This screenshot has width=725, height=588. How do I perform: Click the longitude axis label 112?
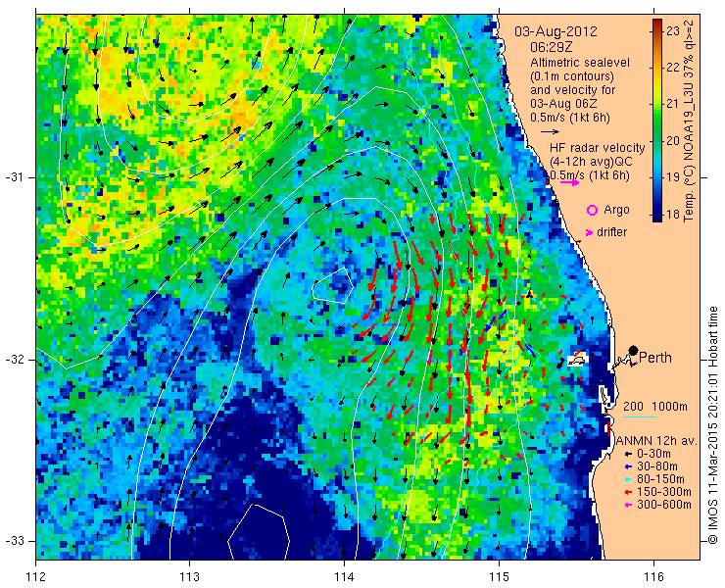[35, 577]
